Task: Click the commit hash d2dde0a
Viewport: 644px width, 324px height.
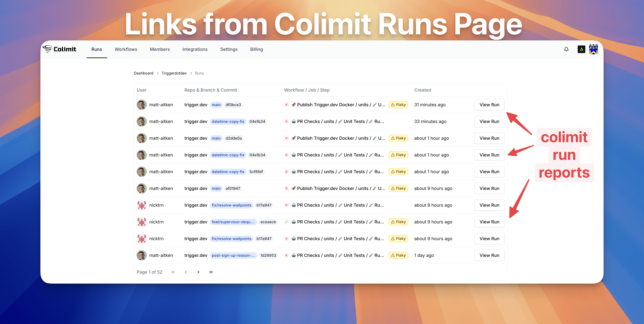Action: pos(233,138)
